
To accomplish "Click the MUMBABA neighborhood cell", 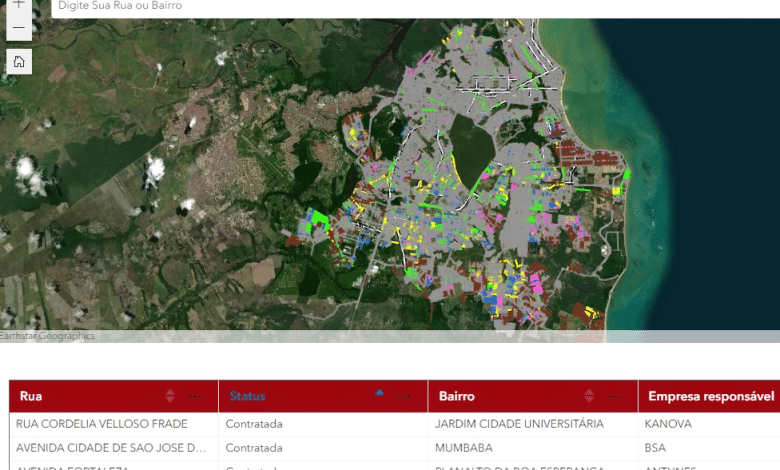I will click(465, 448).
